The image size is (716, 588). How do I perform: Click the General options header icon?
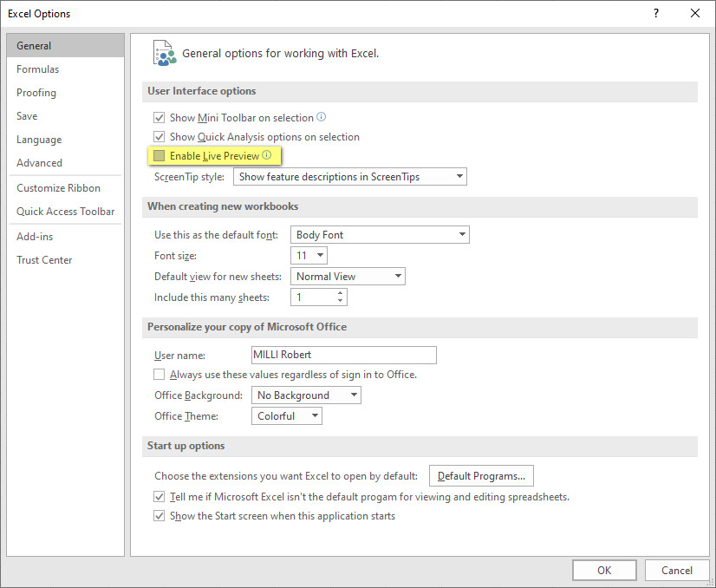point(165,54)
